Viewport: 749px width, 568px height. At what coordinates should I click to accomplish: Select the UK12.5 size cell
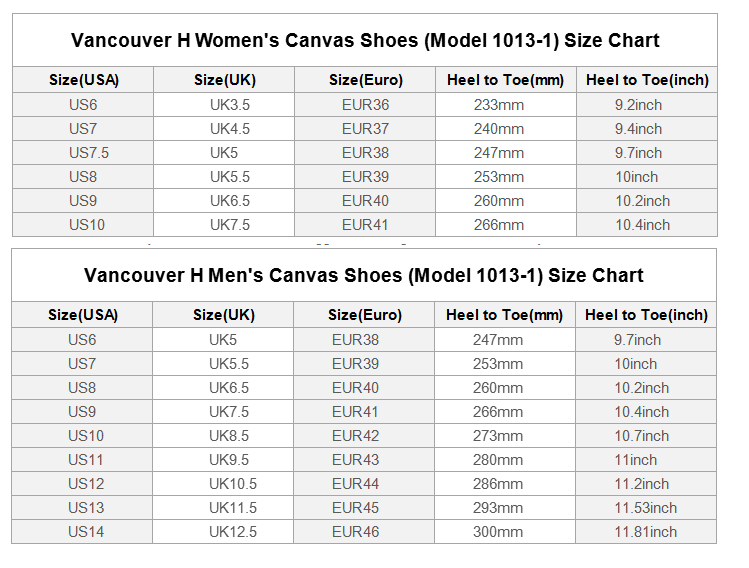point(233,532)
